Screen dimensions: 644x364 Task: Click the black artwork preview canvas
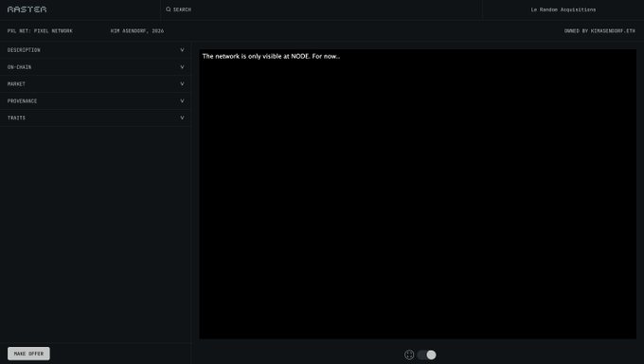pos(418,194)
